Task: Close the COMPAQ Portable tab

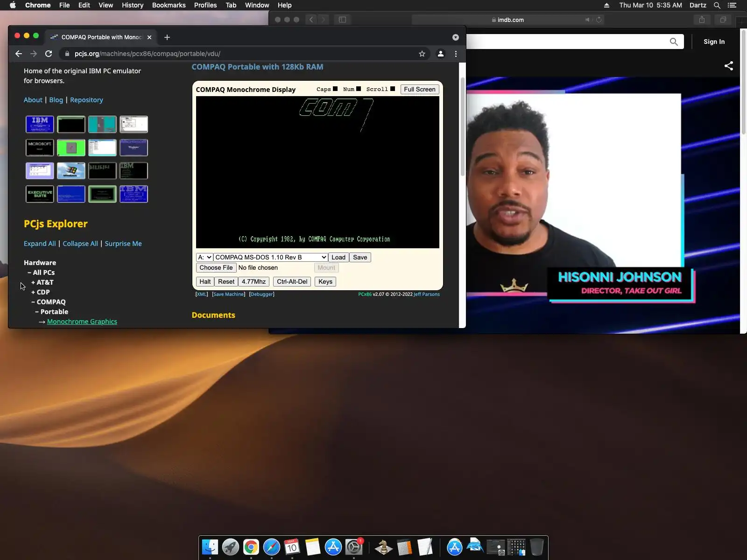Action: (x=149, y=37)
